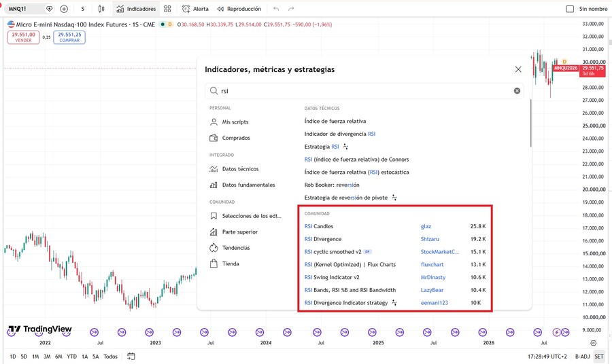The image size is (612, 364).
Task: Open Tienda category
Action: [231, 264]
